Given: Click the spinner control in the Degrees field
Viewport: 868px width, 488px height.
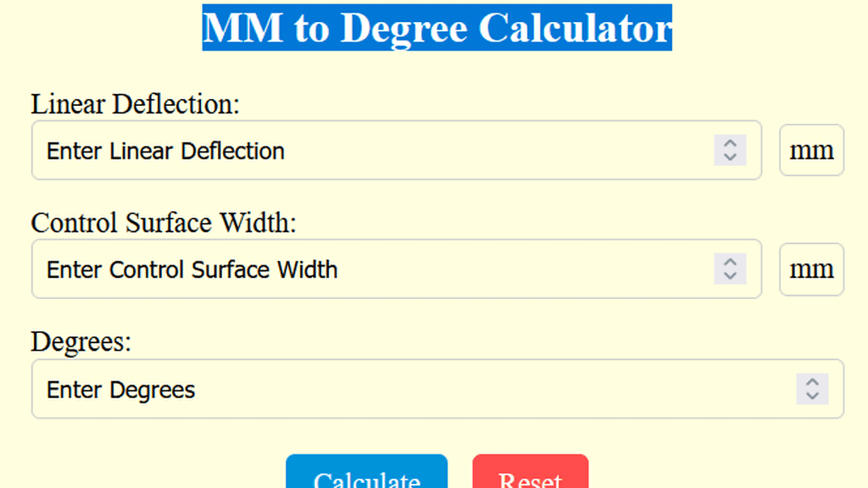Looking at the screenshot, I should [x=812, y=389].
